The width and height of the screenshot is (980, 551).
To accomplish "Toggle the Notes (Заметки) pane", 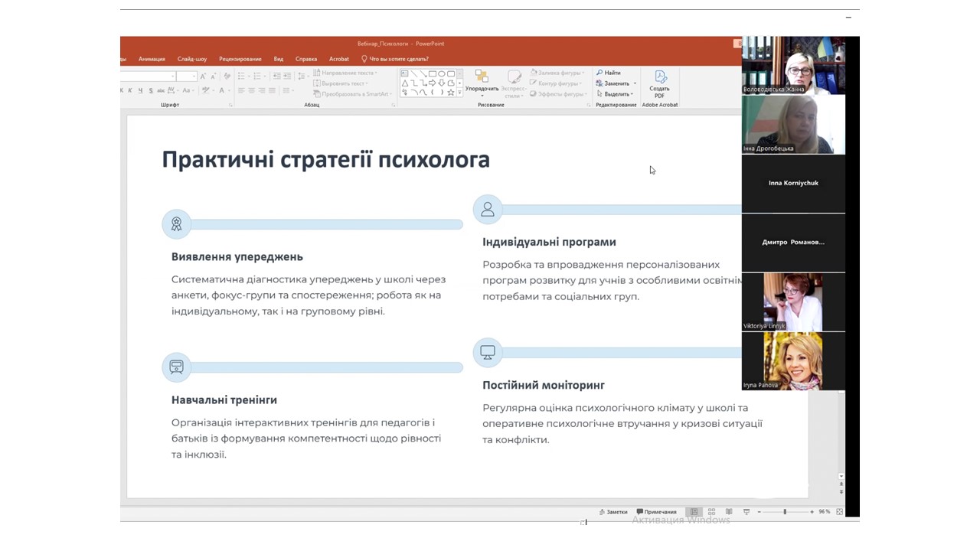I will pos(613,512).
